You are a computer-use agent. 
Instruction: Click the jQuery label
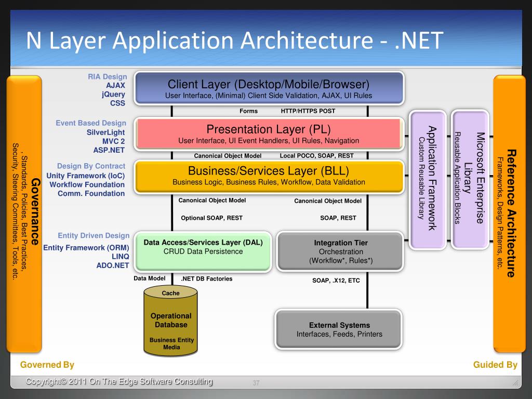[x=113, y=95]
